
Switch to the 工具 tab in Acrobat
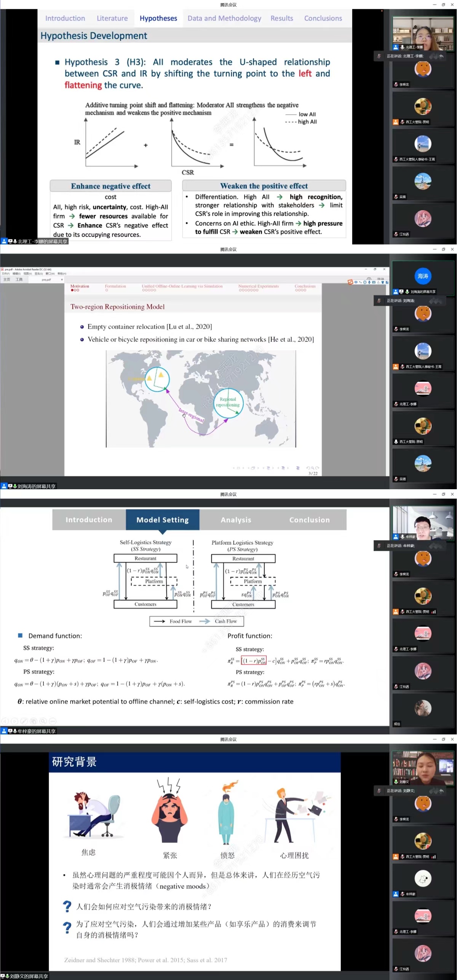click(x=19, y=279)
